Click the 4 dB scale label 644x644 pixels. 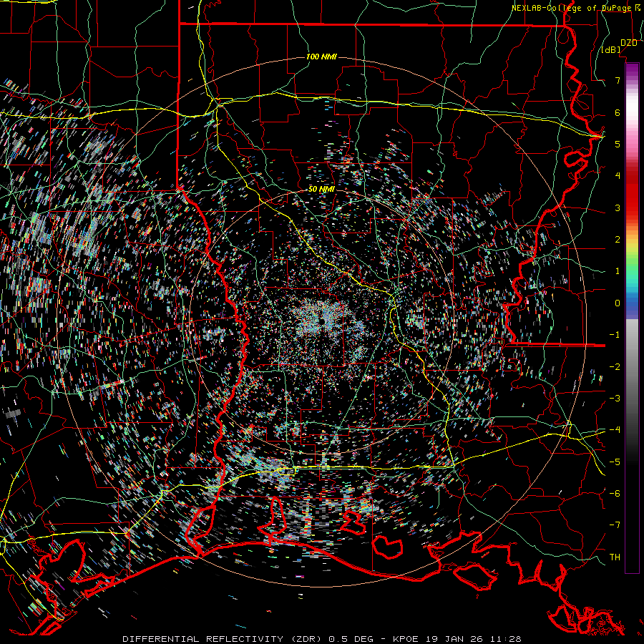tap(618, 176)
